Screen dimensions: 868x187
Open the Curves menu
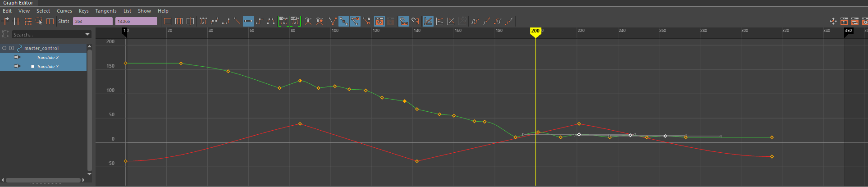point(64,11)
